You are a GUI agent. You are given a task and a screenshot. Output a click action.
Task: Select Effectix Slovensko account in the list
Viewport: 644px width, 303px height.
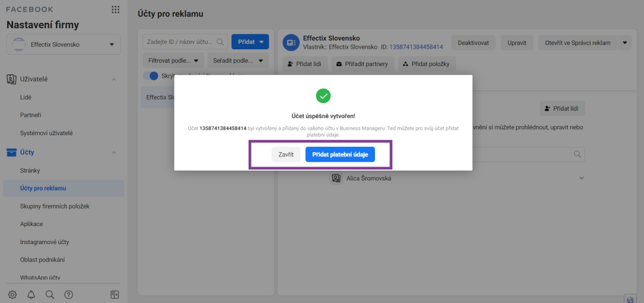click(158, 97)
